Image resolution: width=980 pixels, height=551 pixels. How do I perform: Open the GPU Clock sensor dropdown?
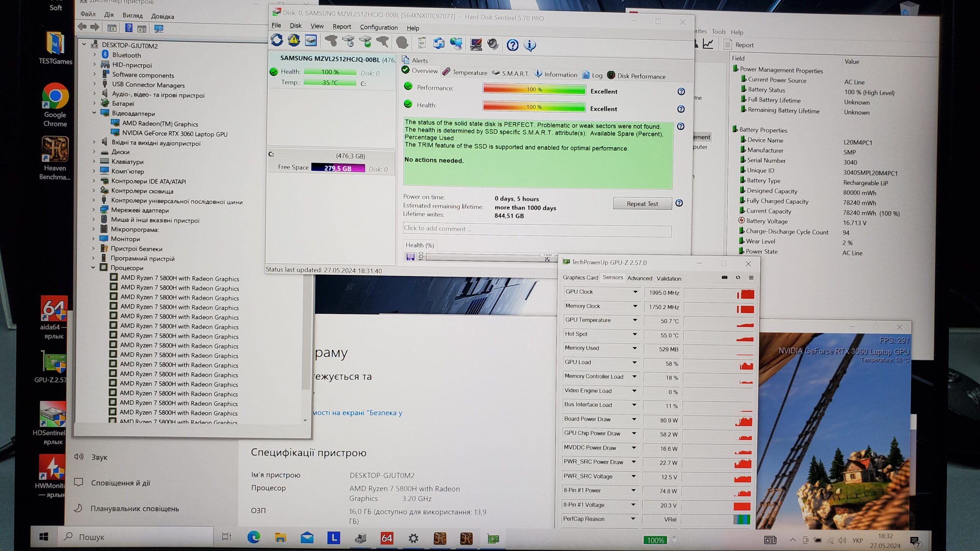click(635, 292)
